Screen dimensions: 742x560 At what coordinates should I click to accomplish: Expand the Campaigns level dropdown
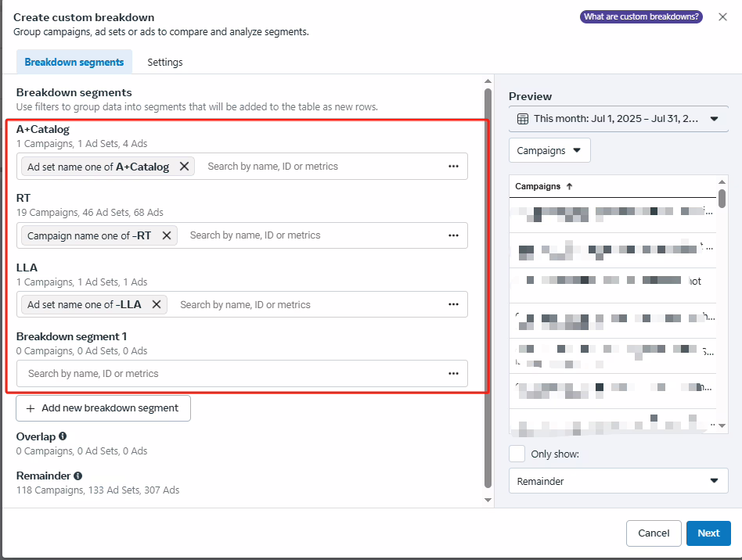click(549, 150)
